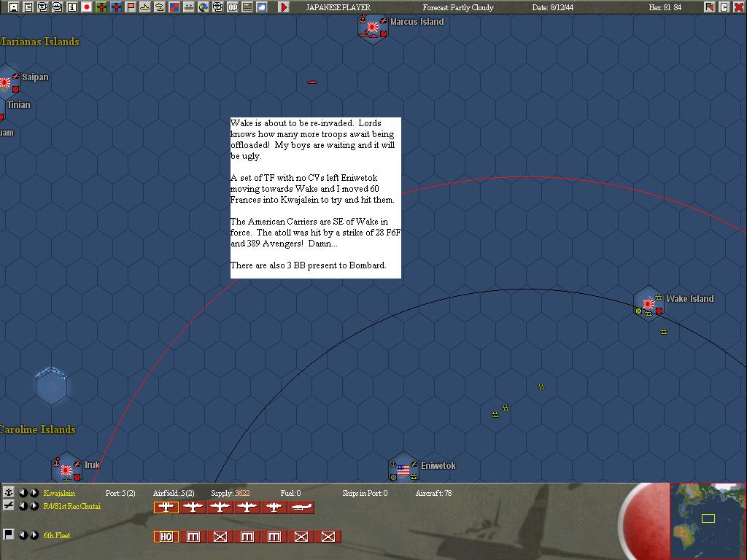
Task: Click the orange flag toolbar icon
Action: pyautogui.click(x=131, y=7)
